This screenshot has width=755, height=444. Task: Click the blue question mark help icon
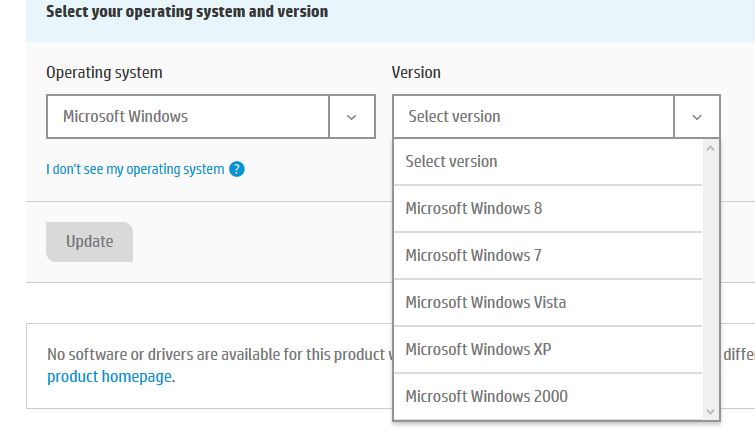click(236, 169)
